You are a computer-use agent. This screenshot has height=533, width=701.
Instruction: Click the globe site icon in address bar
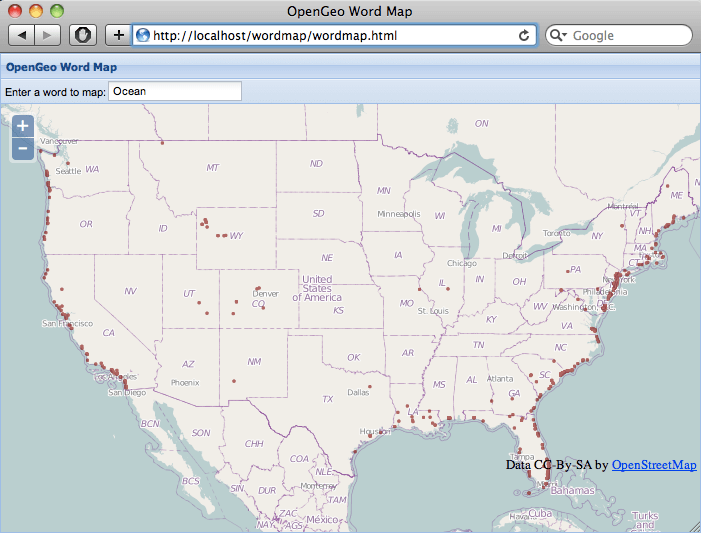(x=143, y=35)
